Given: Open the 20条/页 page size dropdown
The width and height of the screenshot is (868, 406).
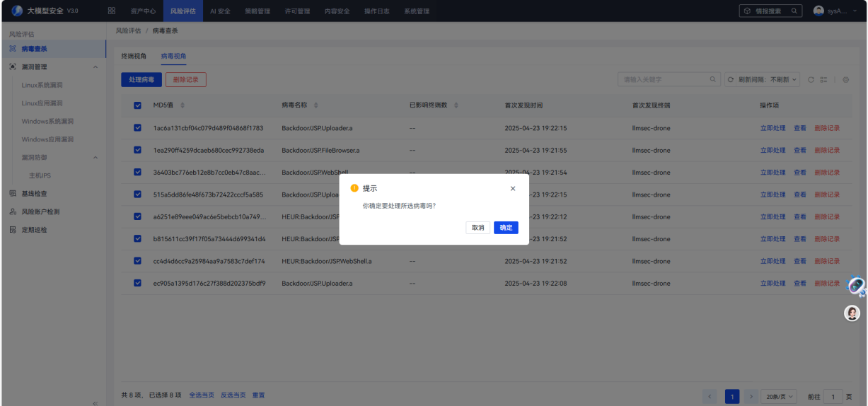Looking at the screenshot, I should 779,397.
